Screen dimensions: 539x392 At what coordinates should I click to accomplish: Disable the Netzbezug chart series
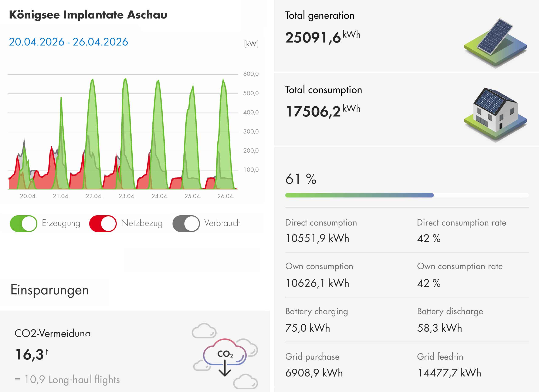click(x=103, y=223)
